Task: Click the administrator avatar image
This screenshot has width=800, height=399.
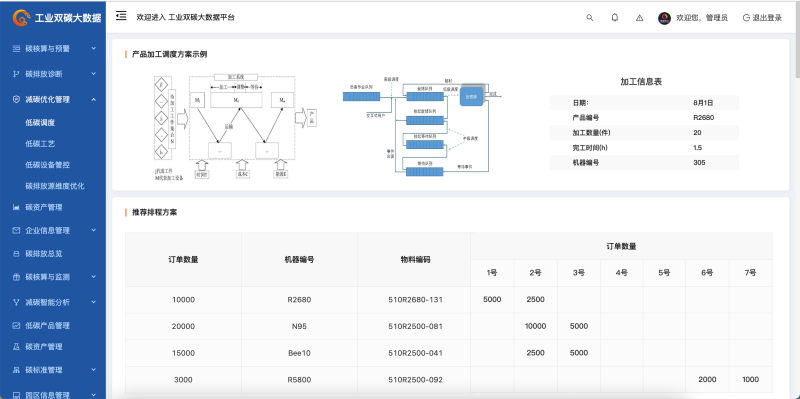Action: point(664,18)
